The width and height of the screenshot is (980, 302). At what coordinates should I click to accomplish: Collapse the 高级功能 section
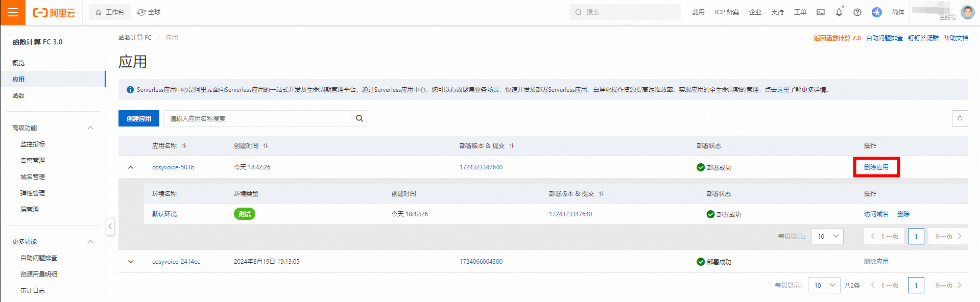coord(90,128)
